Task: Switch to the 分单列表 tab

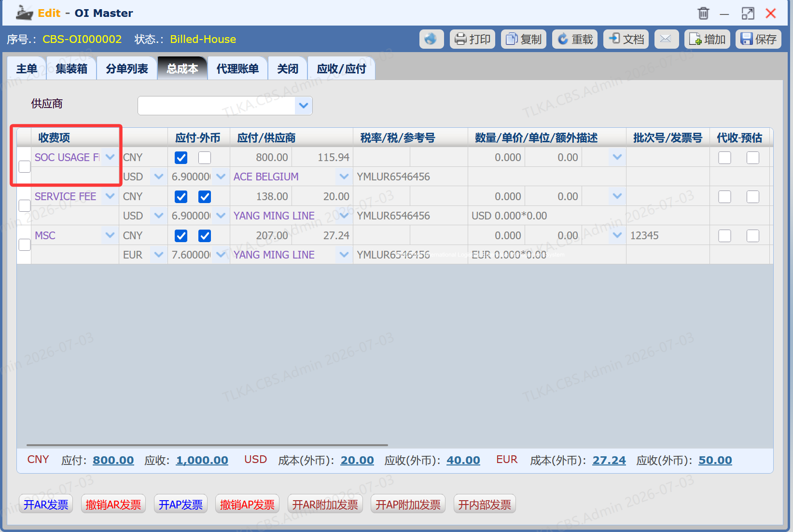Action: click(127, 68)
